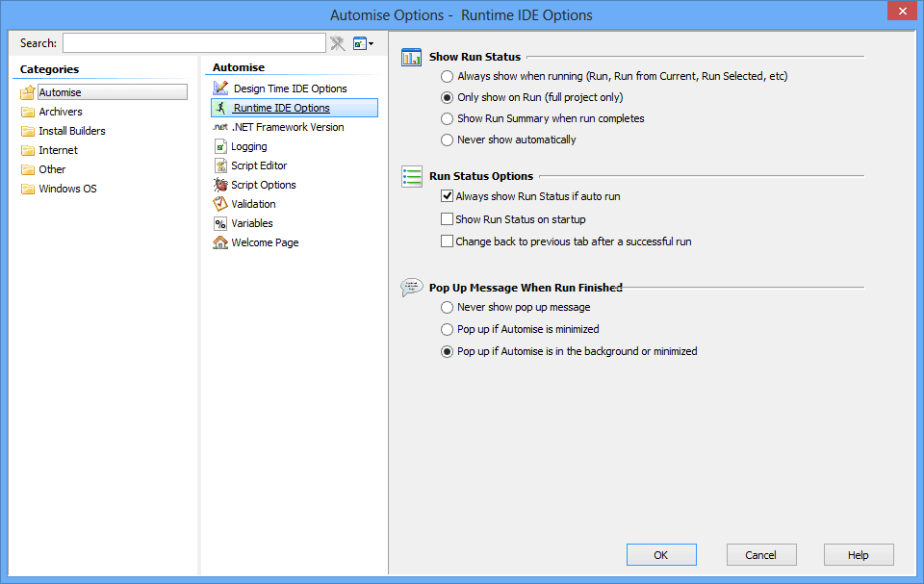Image resolution: width=924 pixels, height=584 pixels.
Task: Click the clear search icon
Action: click(x=338, y=43)
